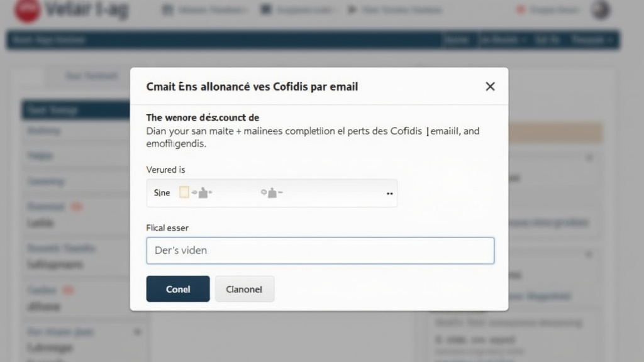Click the user avatar in the top right corner
The image size is (644, 362).
tap(599, 9)
